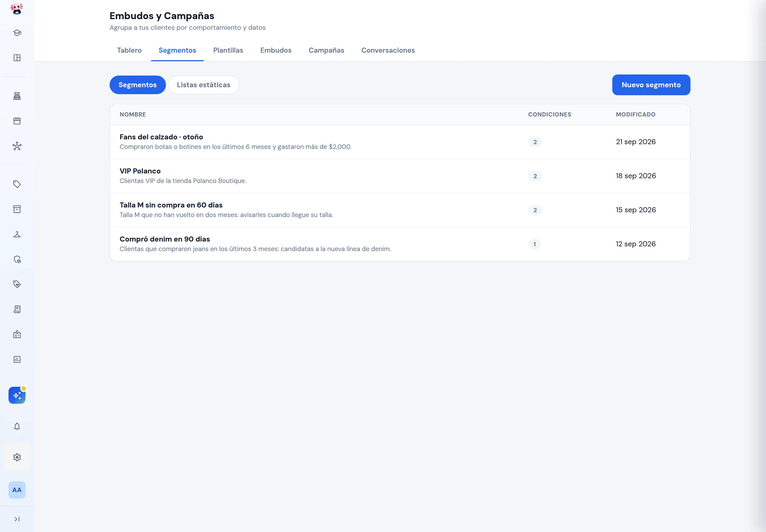
Task: Open the Conversaciones tab
Action: pyautogui.click(x=388, y=50)
